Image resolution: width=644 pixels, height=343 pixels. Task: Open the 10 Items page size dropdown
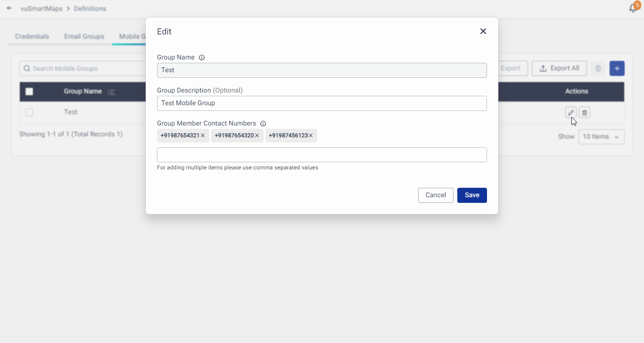click(x=601, y=136)
